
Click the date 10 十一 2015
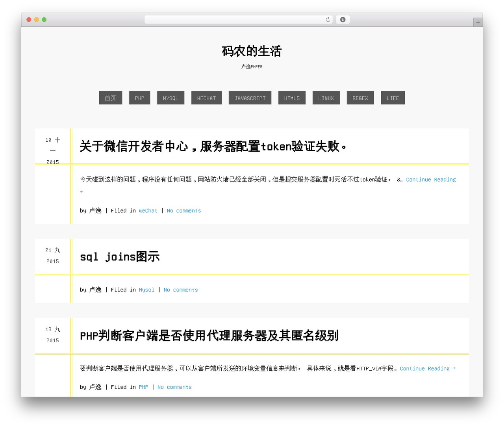tap(53, 150)
